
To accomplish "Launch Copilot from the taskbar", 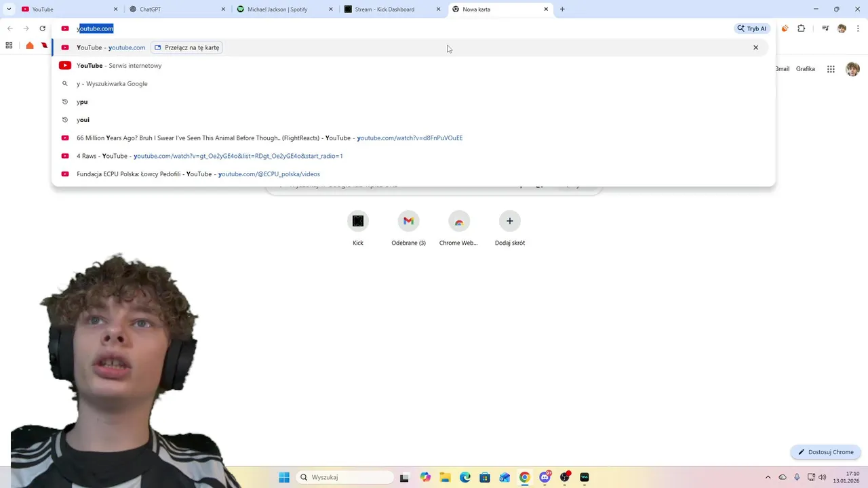I will click(425, 477).
